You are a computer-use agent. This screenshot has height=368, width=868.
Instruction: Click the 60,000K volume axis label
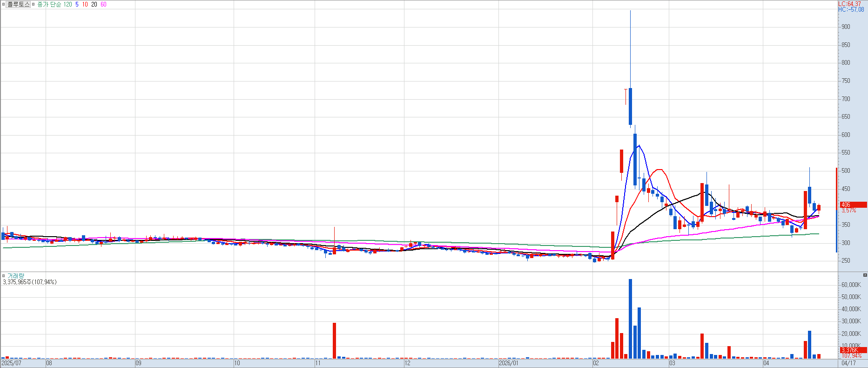[x=851, y=285]
